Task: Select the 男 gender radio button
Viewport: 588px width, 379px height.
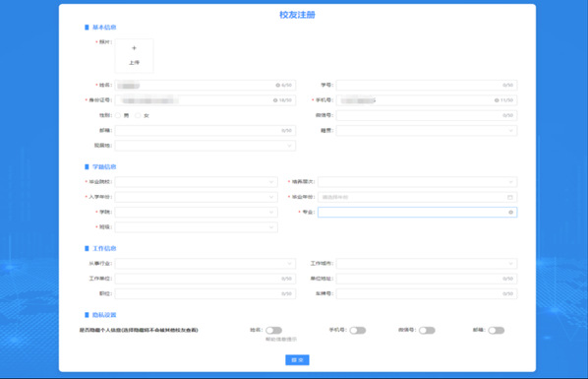Action: 118,115
